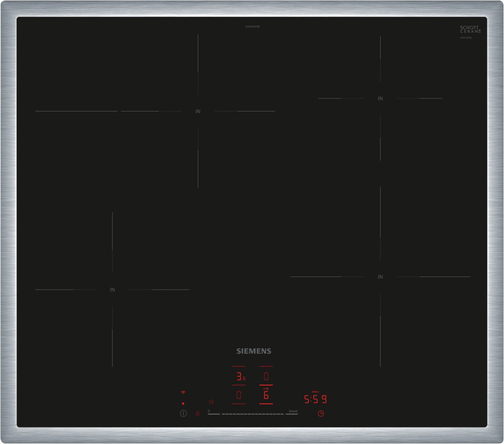Select the lower left zone showing 0
Image resolution: width=504 pixels, height=444 pixels.
point(239,395)
